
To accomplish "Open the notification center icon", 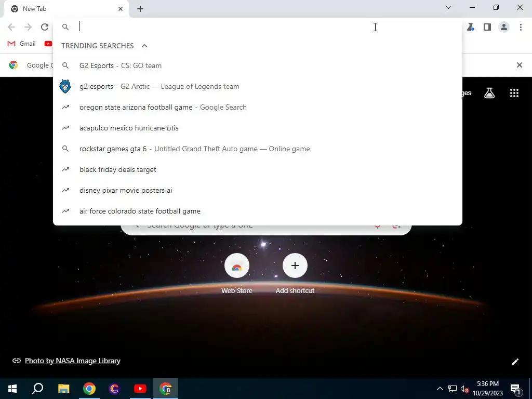I will 516,389.
